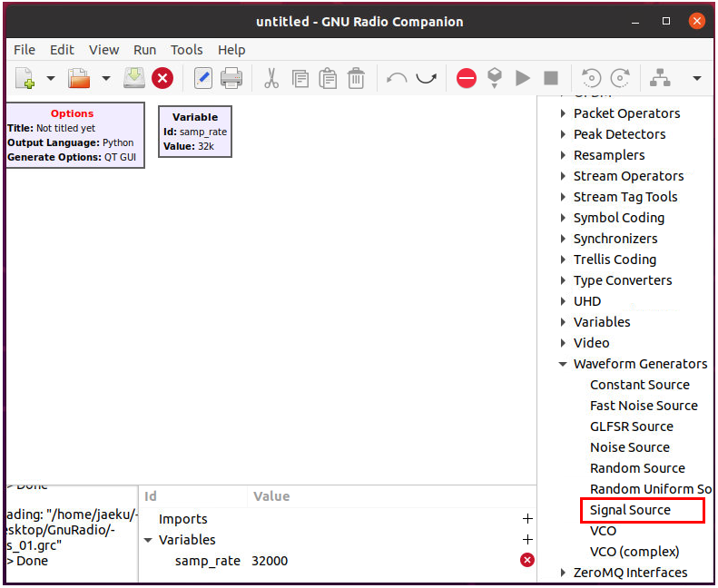Image resolution: width=718 pixels, height=588 pixels.
Task: Open the Help menu
Action: 231,49
